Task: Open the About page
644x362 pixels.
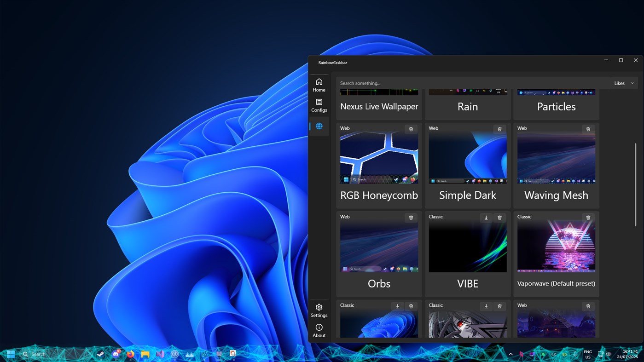Action: pos(319,330)
